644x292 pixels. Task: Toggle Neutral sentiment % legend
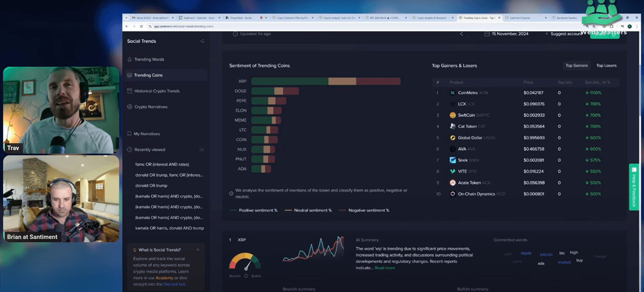coord(308,210)
